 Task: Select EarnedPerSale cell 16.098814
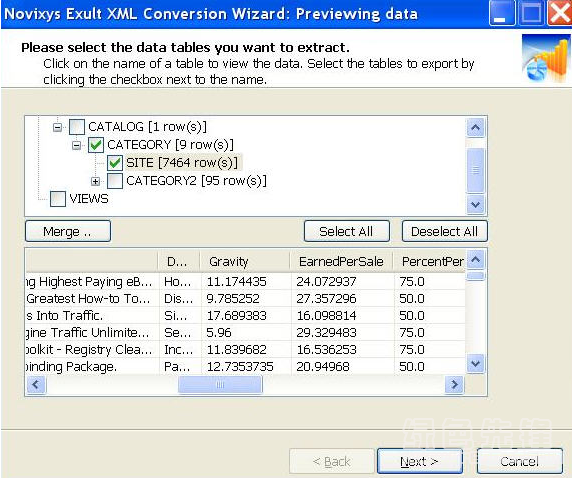tap(343, 315)
